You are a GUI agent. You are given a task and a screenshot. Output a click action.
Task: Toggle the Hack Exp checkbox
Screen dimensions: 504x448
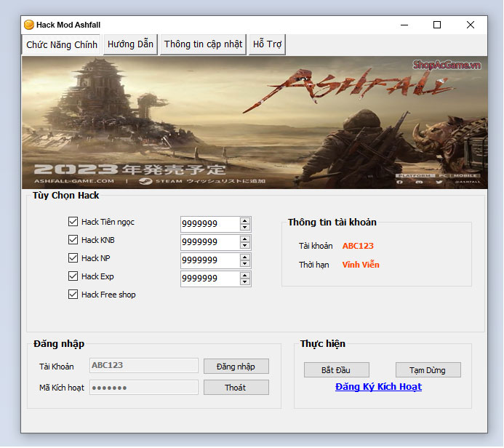(x=73, y=276)
